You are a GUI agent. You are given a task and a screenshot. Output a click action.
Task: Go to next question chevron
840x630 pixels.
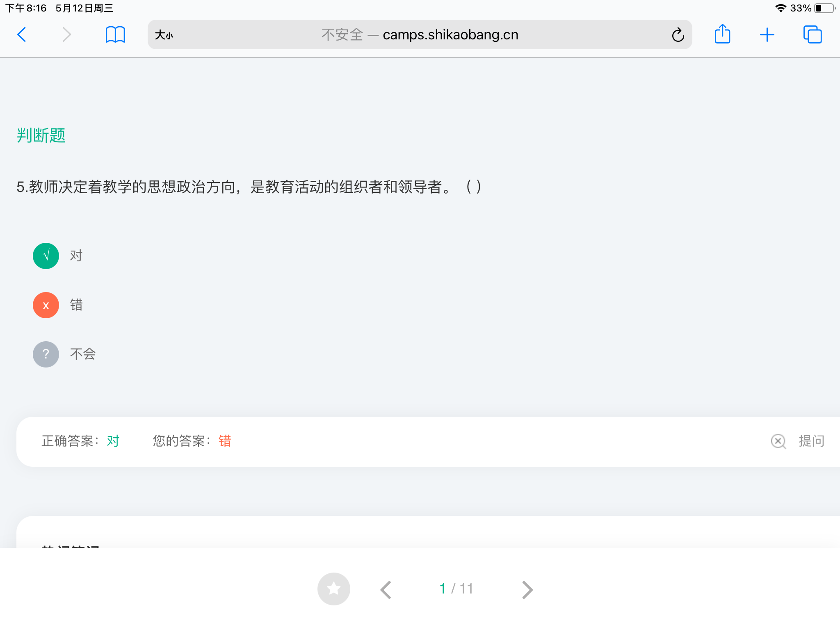pos(527,590)
